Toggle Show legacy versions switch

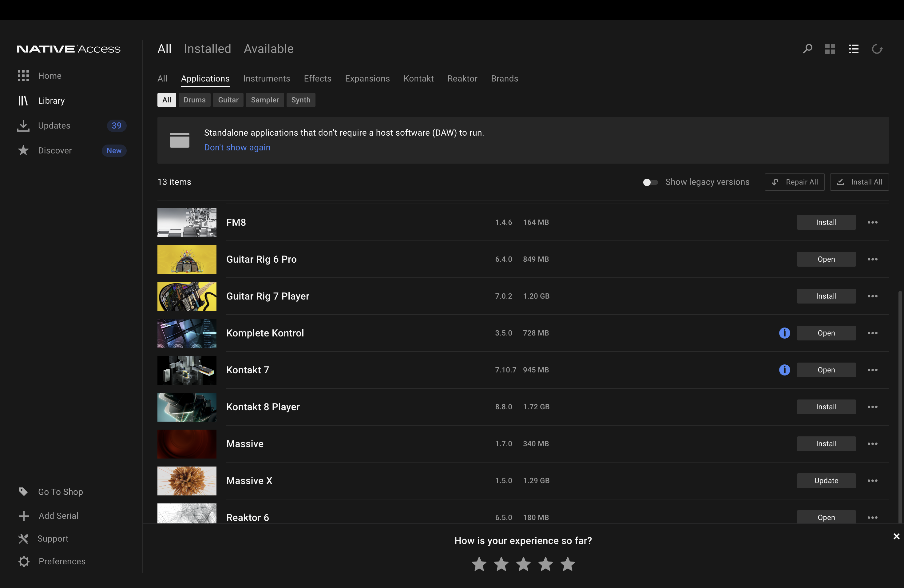(x=650, y=182)
